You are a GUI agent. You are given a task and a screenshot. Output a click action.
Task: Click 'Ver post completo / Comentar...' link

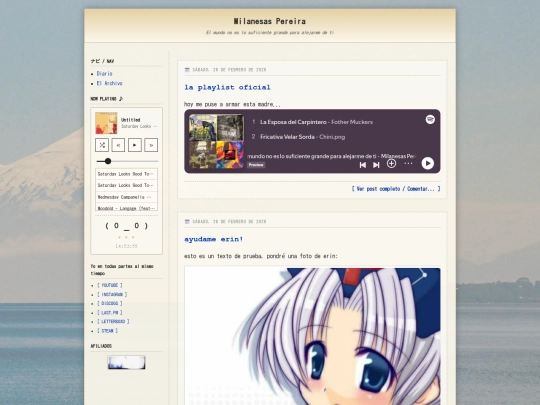396,189
